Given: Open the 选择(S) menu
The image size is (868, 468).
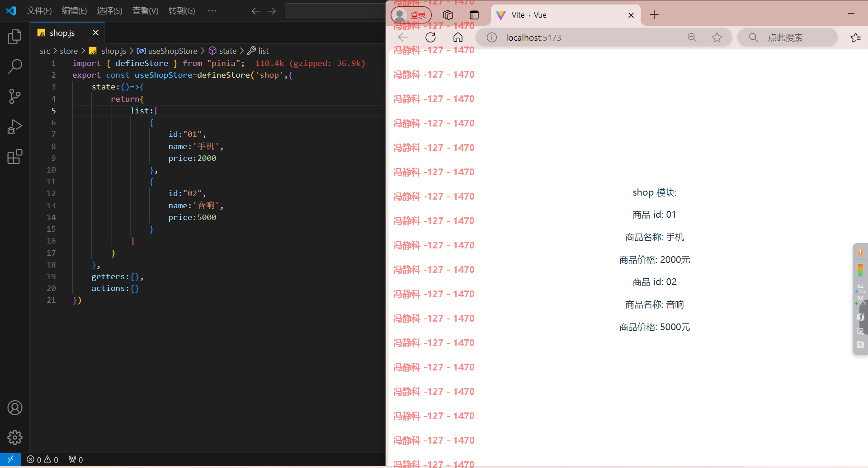Looking at the screenshot, I should (109, 11).
